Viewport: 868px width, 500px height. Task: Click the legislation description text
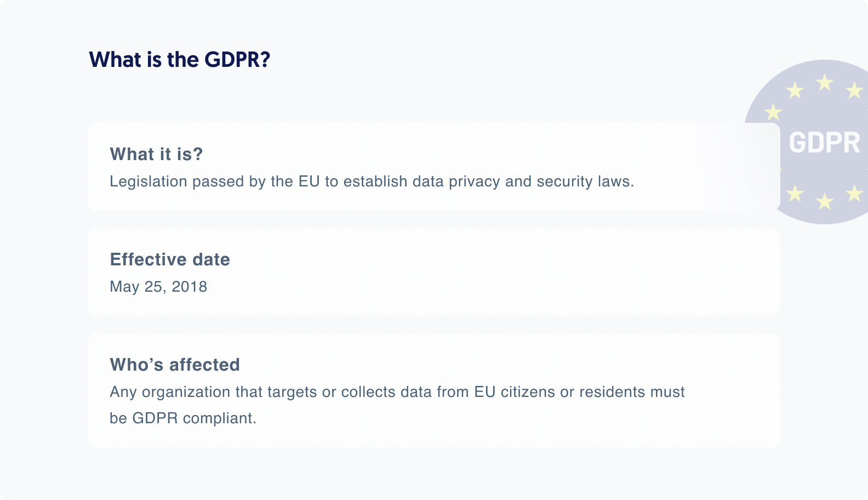[x=372, y=181]
